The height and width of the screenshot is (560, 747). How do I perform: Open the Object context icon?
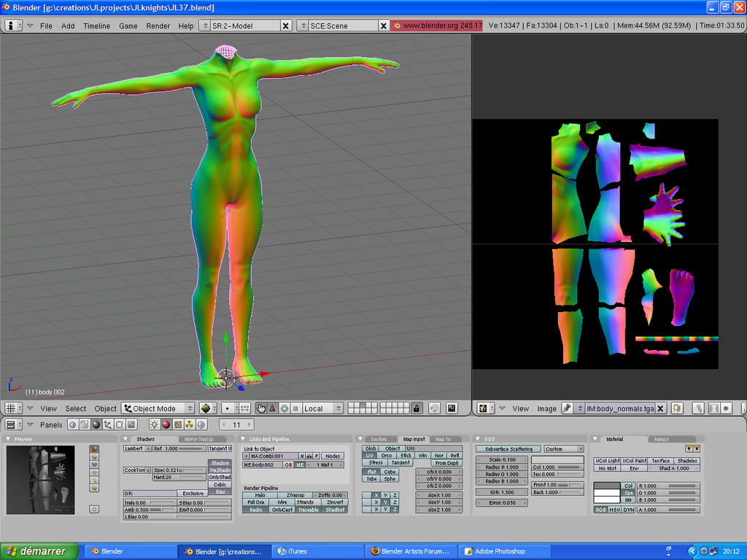click(x=108, y=424)
